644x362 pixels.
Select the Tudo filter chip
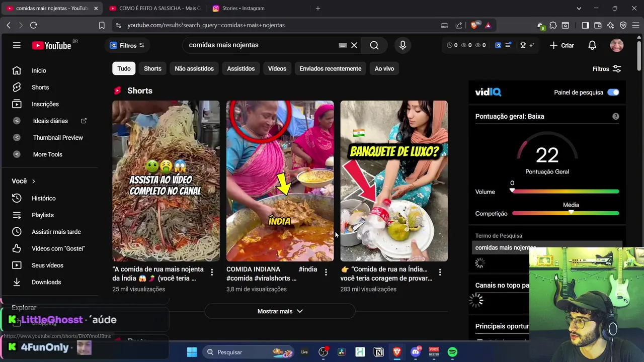(124, 69)
